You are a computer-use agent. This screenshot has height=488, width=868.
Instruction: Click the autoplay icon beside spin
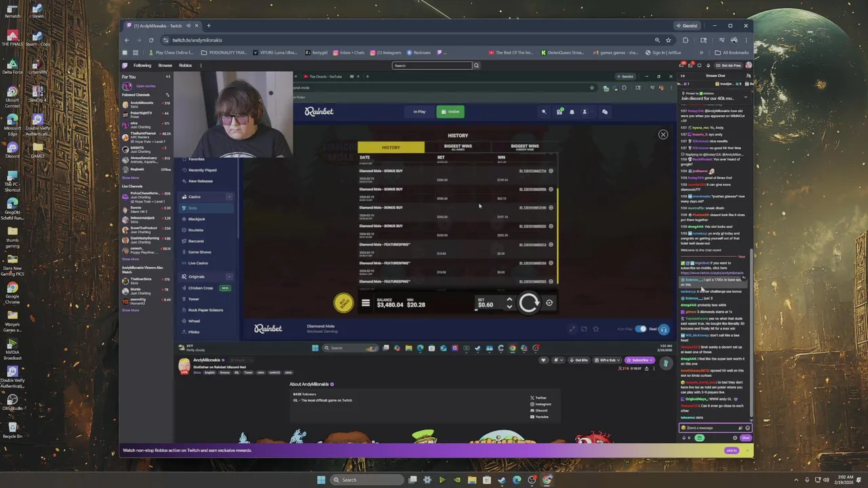549,303
